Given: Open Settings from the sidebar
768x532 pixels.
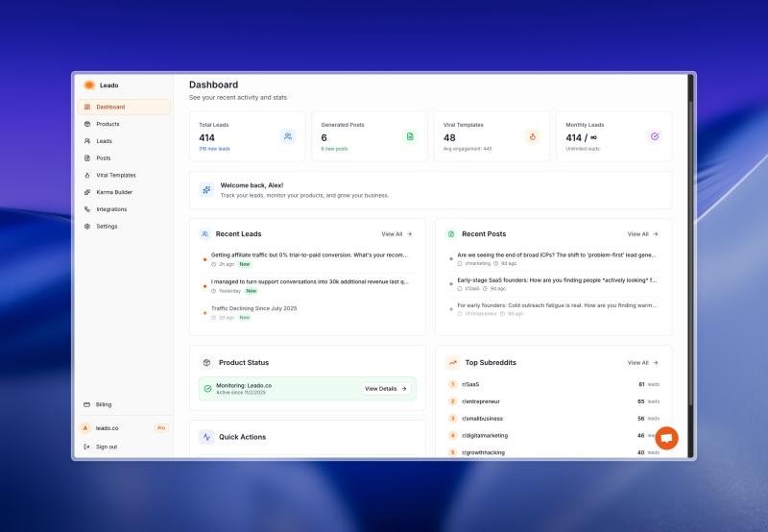Looking at the screenshot, I should pyautogui.click(x=107, y=227).
